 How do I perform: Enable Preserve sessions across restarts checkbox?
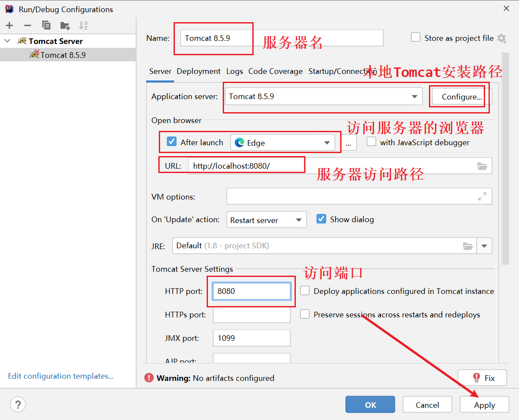(x=305, y=314)
